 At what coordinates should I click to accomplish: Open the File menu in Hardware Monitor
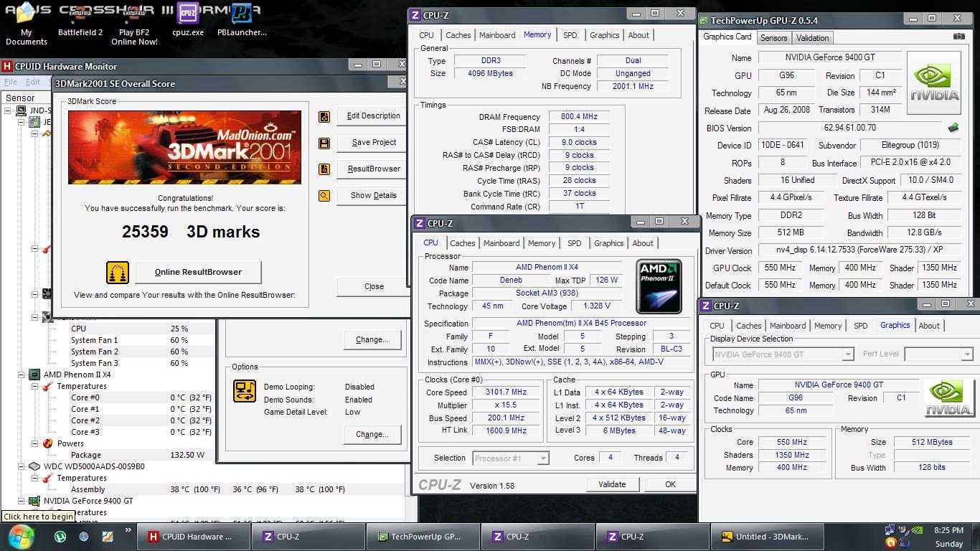11,83
